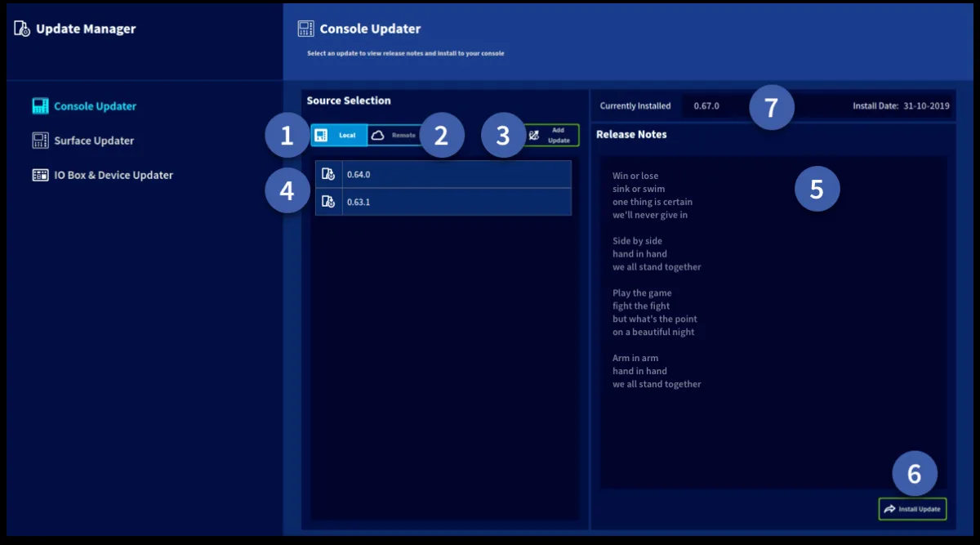Click the cloud icon on Remote

(x=378, y=136)
